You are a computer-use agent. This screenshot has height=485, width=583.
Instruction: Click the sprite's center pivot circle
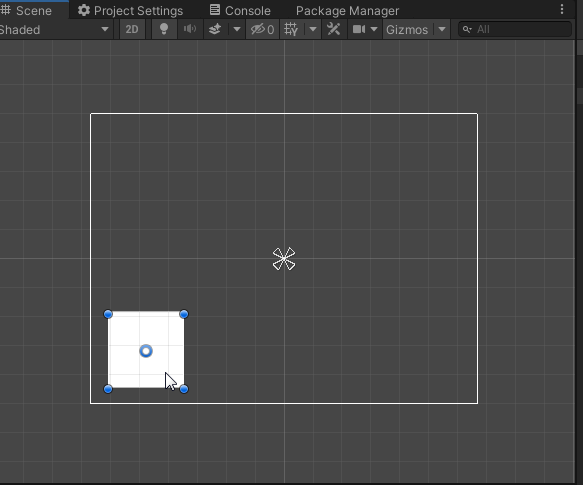pyautogui.click(x=146, y=351)
